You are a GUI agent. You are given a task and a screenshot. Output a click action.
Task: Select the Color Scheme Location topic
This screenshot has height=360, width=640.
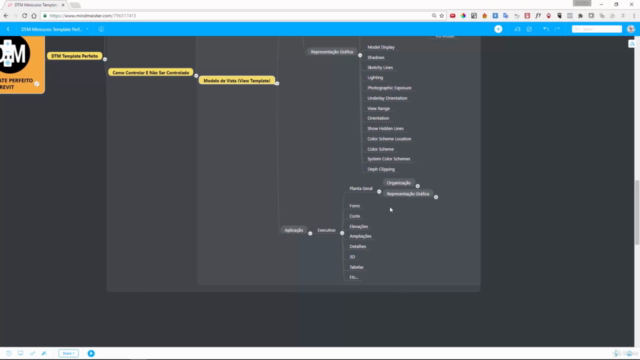[389, 139]
